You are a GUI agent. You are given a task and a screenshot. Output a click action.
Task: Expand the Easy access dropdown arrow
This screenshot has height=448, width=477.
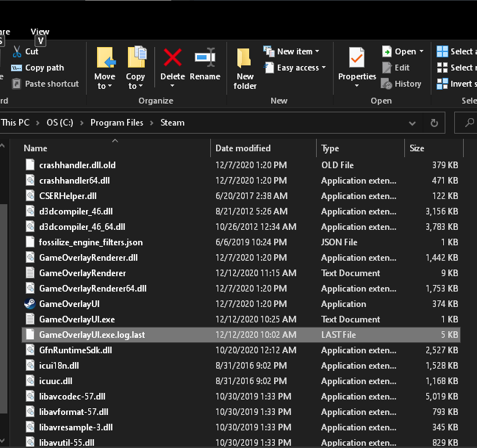pyautogui.click(x=323, y=68)
